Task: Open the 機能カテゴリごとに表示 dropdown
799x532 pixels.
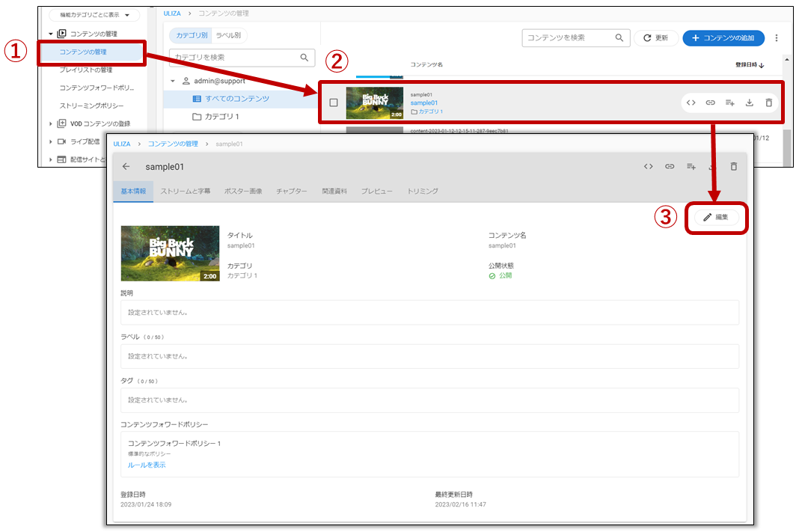Action: [x=94, y=15]
